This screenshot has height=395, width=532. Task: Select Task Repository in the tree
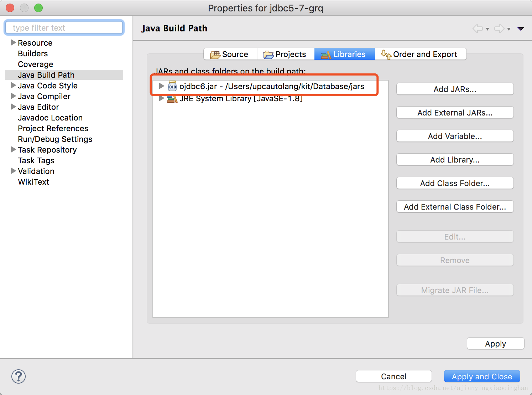click(x=47, y=150)
